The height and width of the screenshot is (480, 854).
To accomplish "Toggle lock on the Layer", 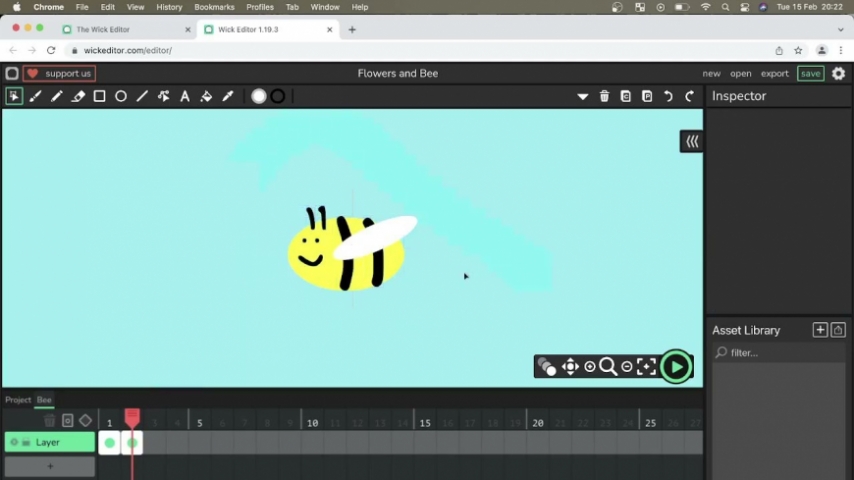I will pyautogui.click(x=26, y=442).
